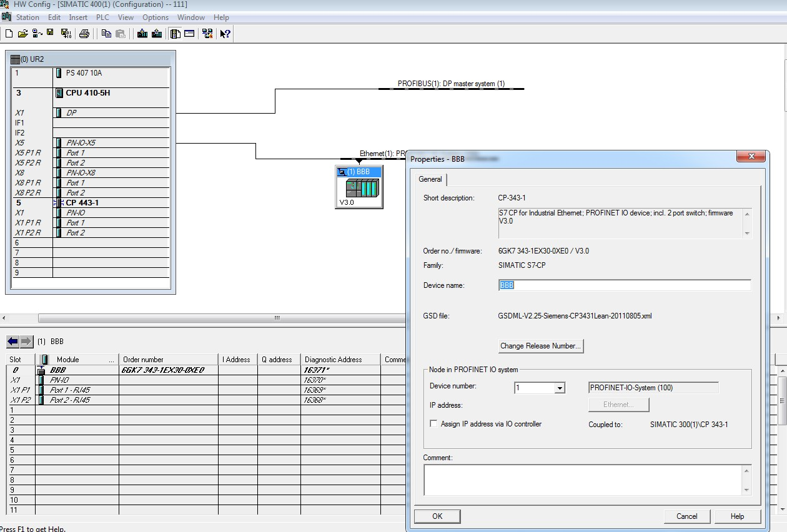Screen dimensions: 787x532
Task: Enable Assign IP address via IO controller
Action: pos(432,423)
